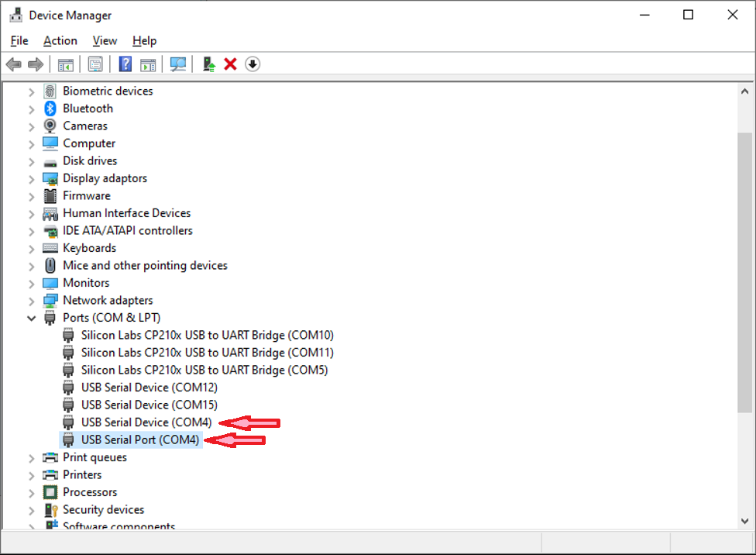Open Properties toolbar icon
This screenshot has height=555, width=756.
pos(95,64)
